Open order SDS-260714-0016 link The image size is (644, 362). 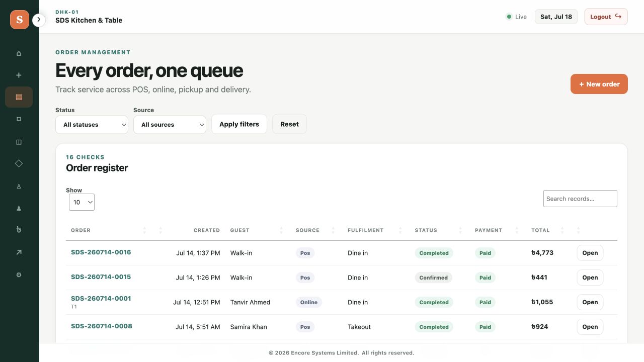pyautogui.click(x=101, y=252)
